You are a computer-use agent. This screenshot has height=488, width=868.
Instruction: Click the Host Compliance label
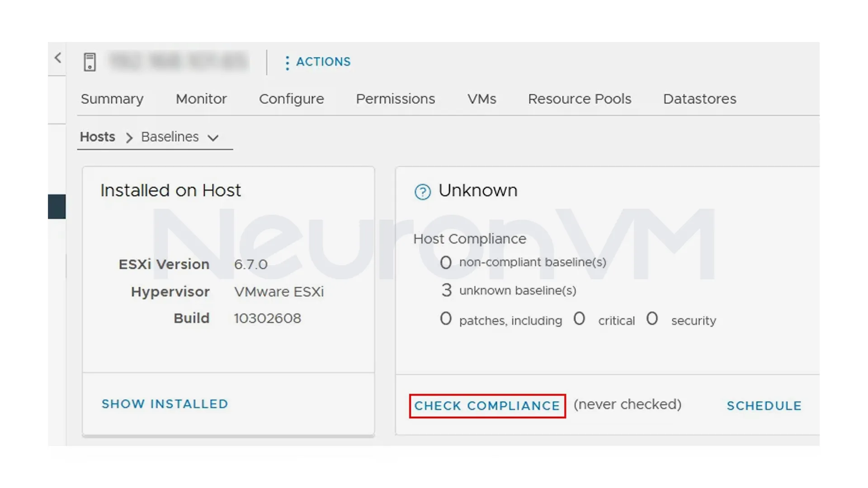coord(470,239)
